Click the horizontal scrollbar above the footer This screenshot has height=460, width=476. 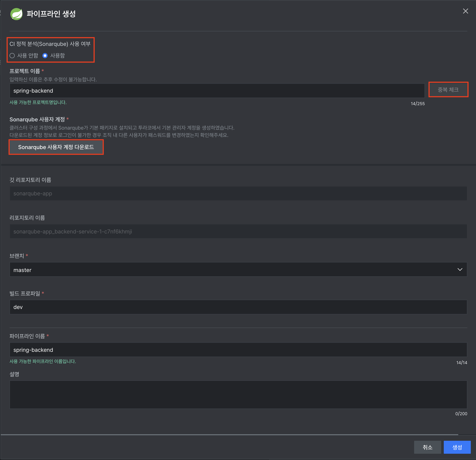coord(229,434)
